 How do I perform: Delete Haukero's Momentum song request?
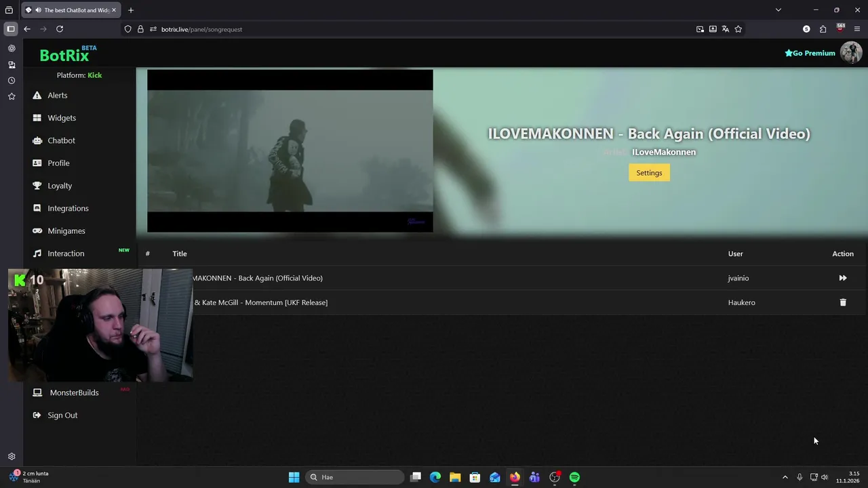pyautogui.click(x=843, y=302)
